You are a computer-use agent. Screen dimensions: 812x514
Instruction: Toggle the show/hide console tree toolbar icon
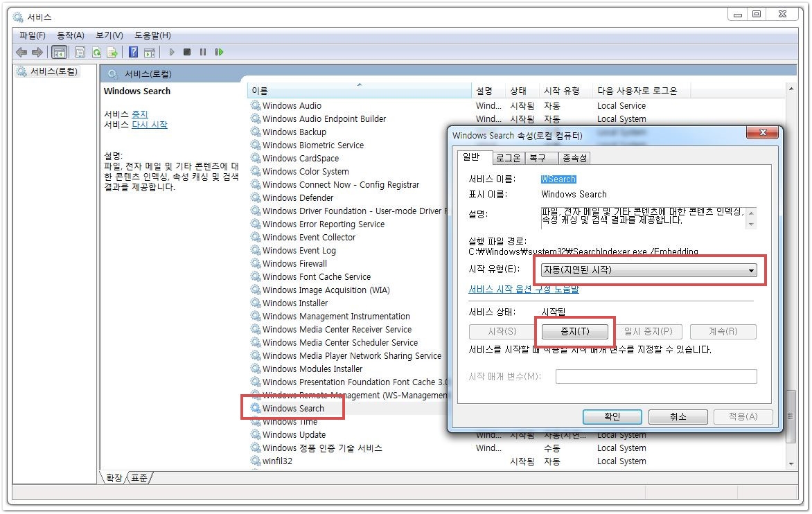coord(60,52)
